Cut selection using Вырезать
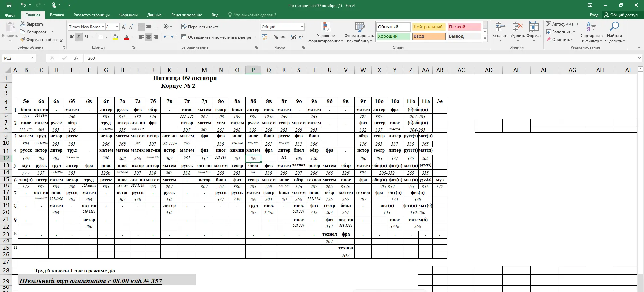644x292 pixels. click(x=32, y=24)
